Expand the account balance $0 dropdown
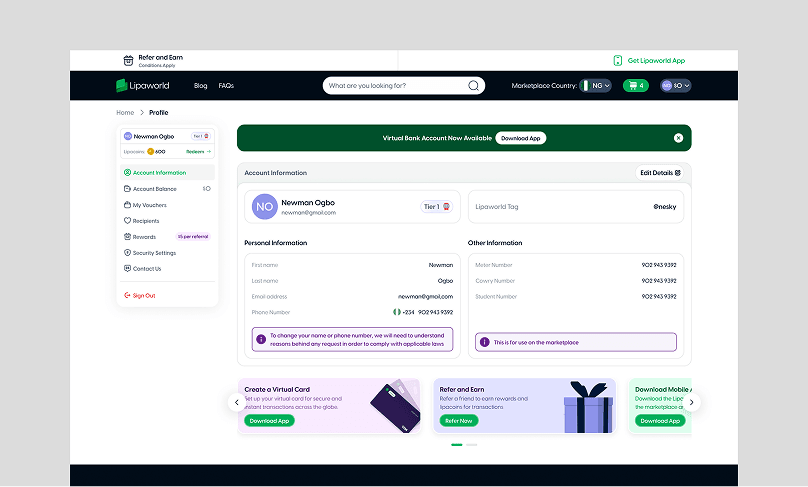The width and height of the screenshot is (808, 487). coord(676,86)
